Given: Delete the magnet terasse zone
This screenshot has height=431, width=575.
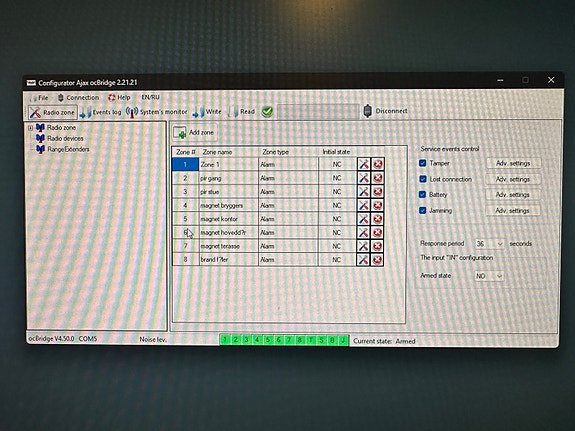Looking at the screenshot, I should 378,246.
